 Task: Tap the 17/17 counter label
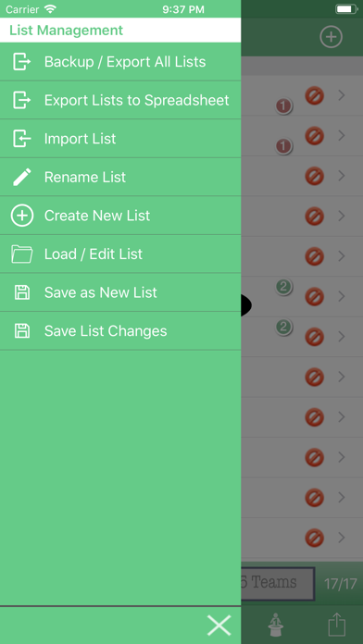coord(340,584)
